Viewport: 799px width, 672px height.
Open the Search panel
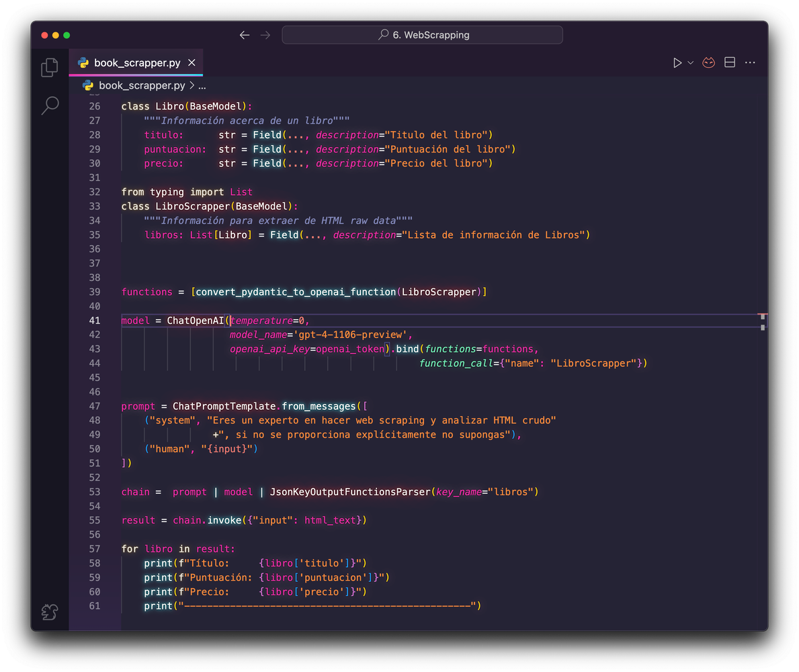(50, 106)
